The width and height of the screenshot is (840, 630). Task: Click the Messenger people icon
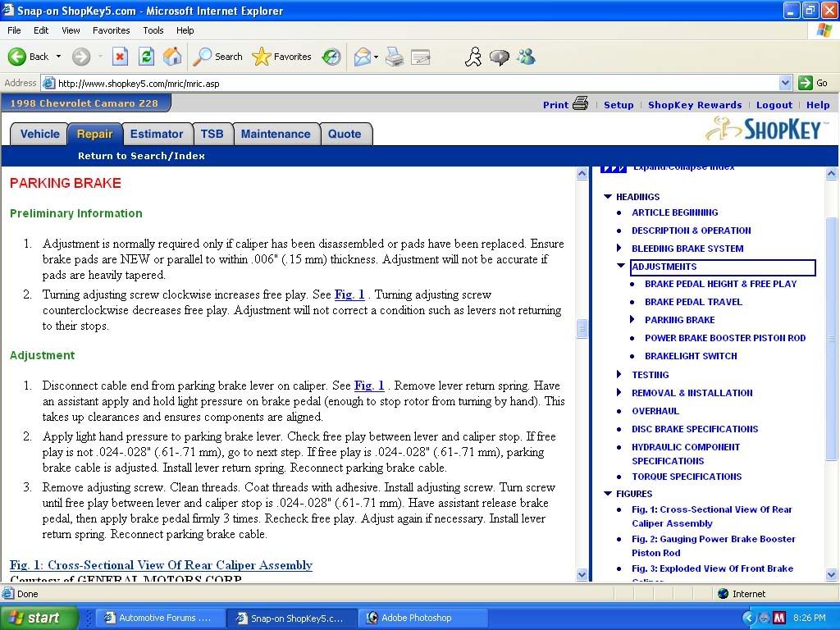coord(526,57)
